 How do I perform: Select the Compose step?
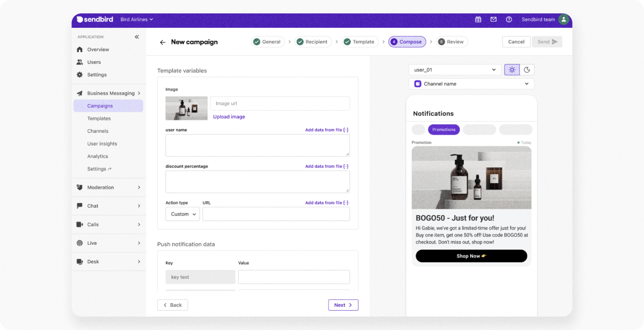[x=407, y=42]
